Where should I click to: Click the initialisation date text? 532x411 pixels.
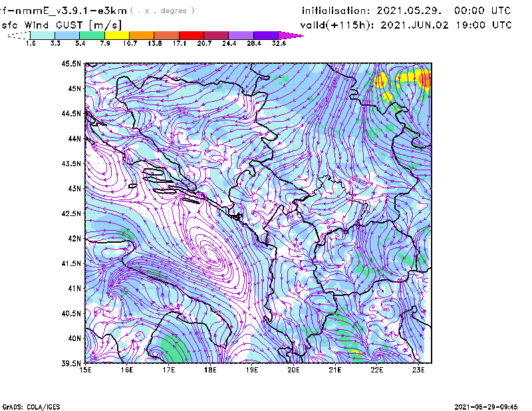click(x=406, y=11)
